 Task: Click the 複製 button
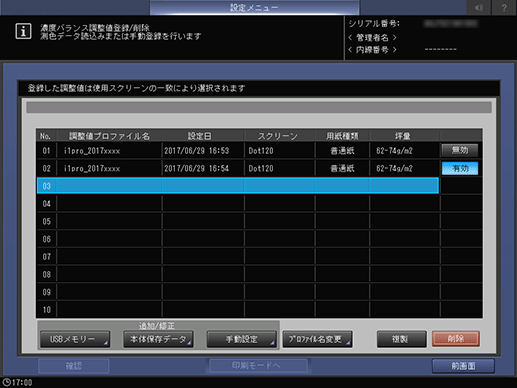(401, 339)
